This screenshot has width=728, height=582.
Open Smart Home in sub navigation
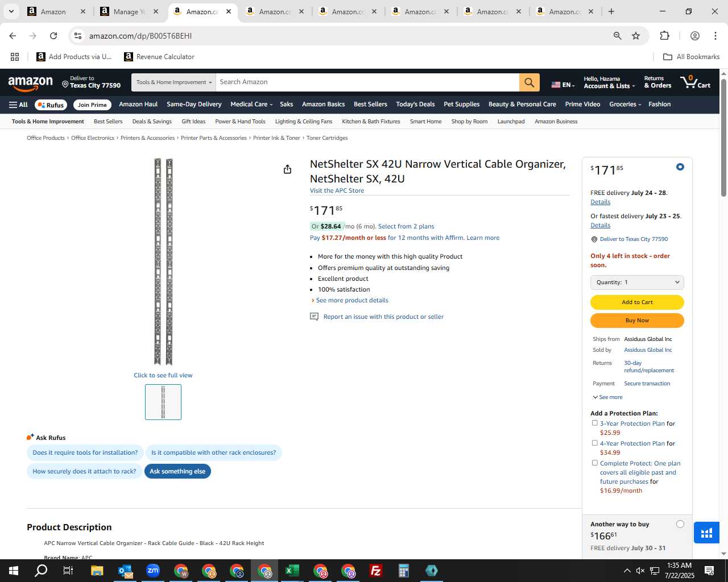pyautogui.click(x=425, y=122)
